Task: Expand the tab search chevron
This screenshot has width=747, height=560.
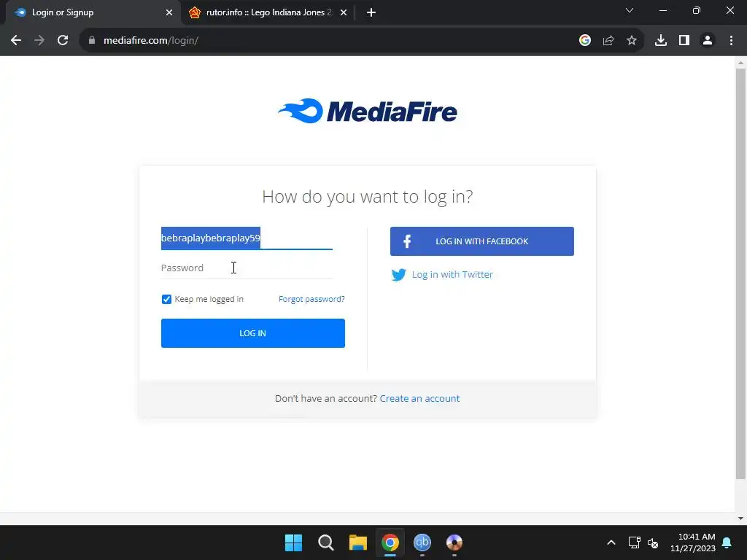Action: [630, 10]
